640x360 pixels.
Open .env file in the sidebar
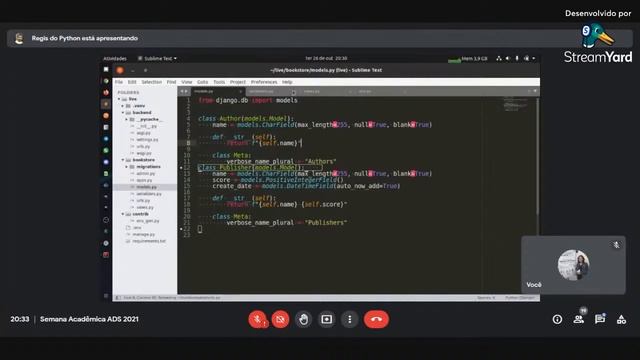137,228
